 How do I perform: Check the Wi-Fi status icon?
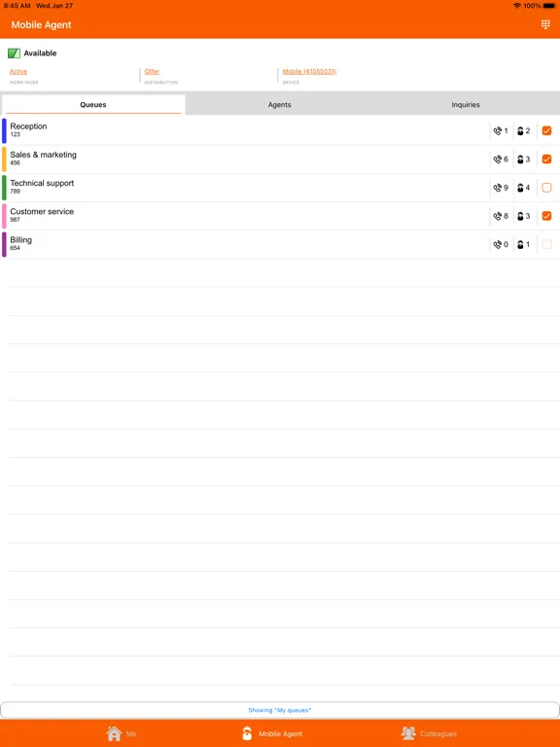point(517,6)
